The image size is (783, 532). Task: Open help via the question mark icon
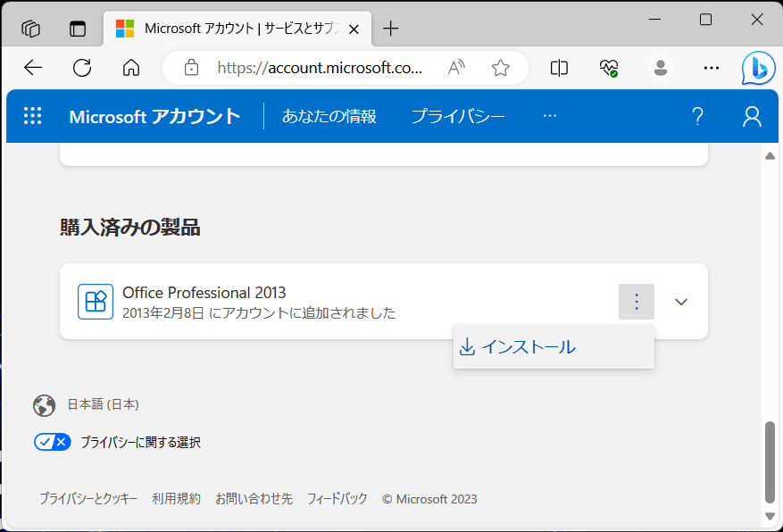[697, 116]
